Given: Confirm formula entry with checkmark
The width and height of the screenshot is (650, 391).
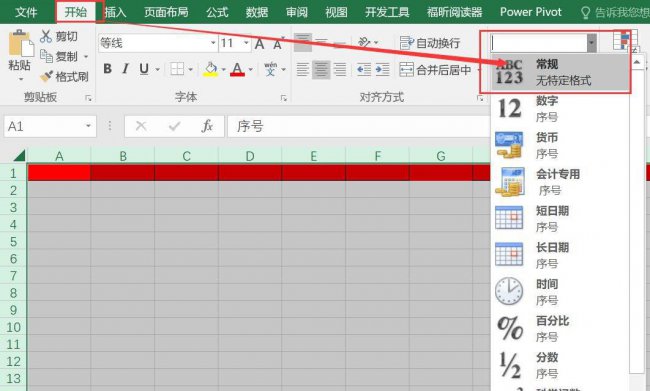Looking at the screenshot, I should [x=175, y=126].
